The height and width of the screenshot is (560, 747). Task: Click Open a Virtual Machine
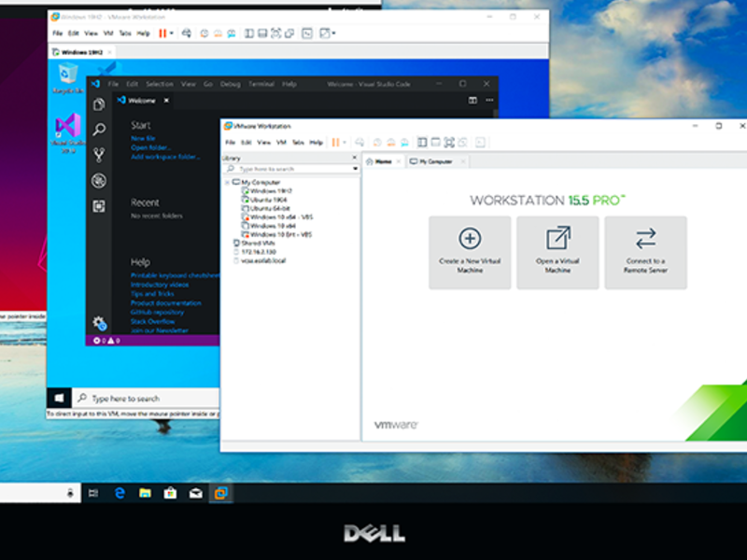coord(557,253)
